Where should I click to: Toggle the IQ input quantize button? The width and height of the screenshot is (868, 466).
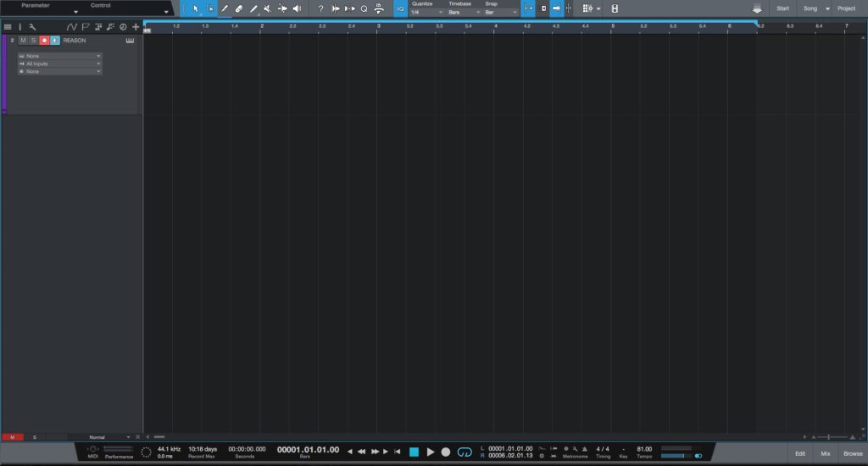pos(400,8)
